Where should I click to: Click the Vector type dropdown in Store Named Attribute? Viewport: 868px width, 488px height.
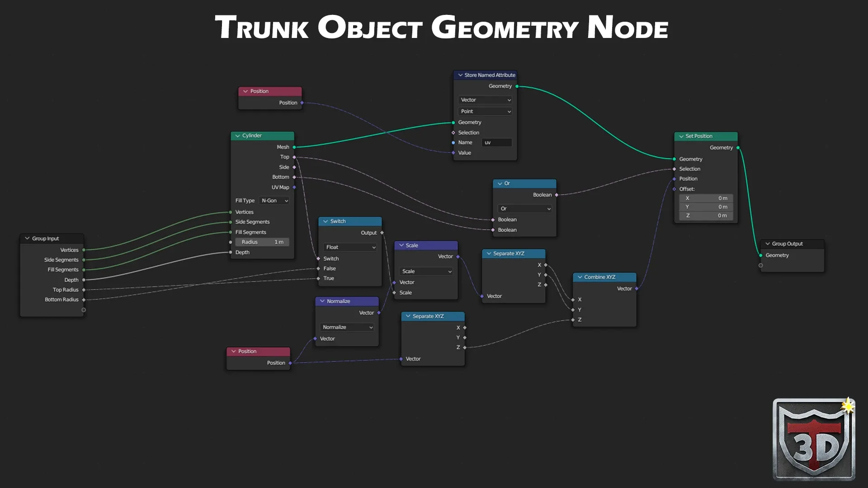485,99
